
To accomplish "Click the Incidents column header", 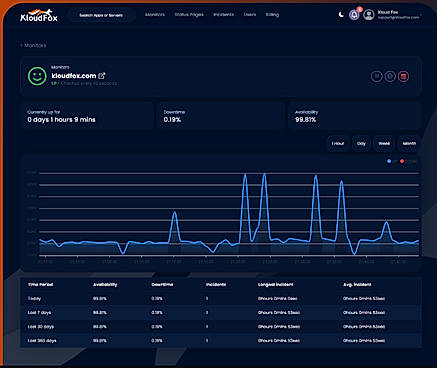I will [x=216, y=285].
